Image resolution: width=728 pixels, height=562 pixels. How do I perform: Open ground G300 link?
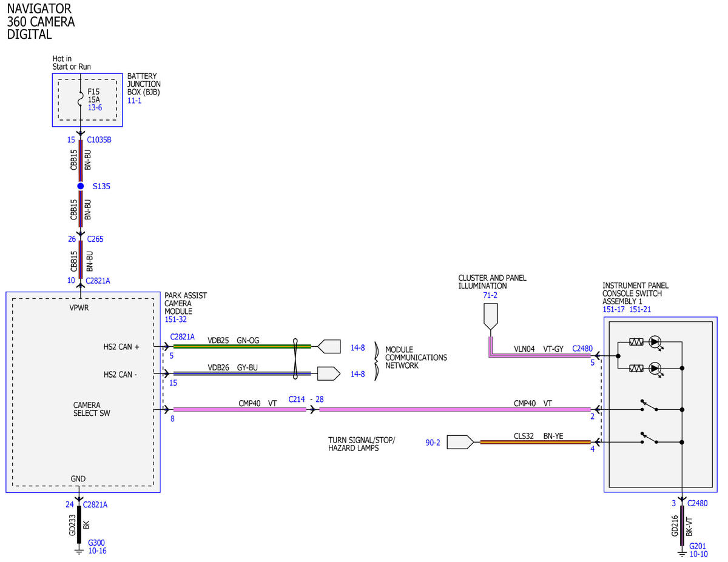(97, 543)
